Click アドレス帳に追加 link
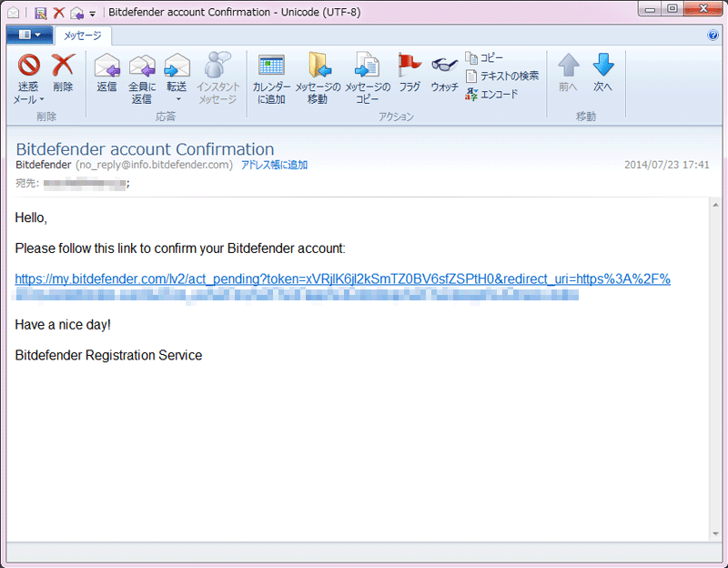Image resolution: width=728 pixels, height=568 pixels. tap(275, 165)
